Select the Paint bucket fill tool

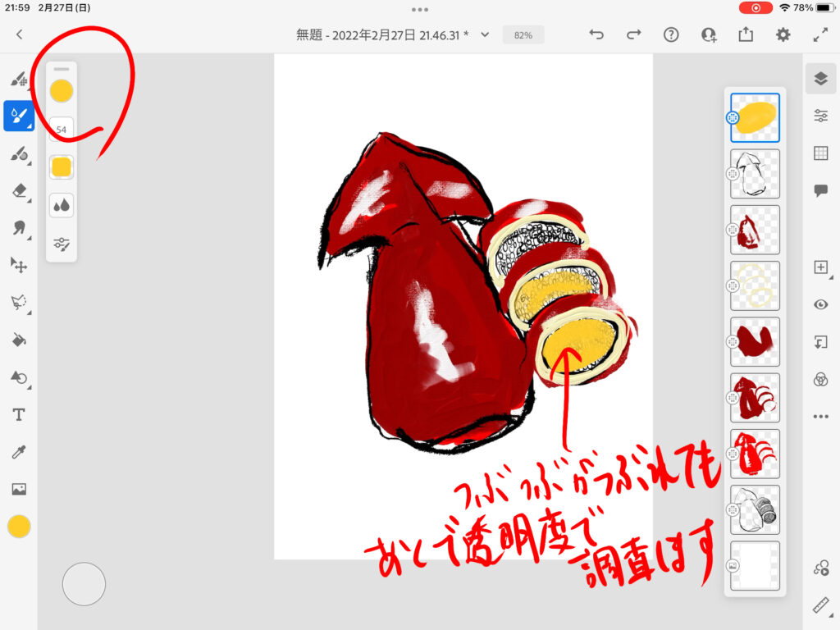click(18, 340)
